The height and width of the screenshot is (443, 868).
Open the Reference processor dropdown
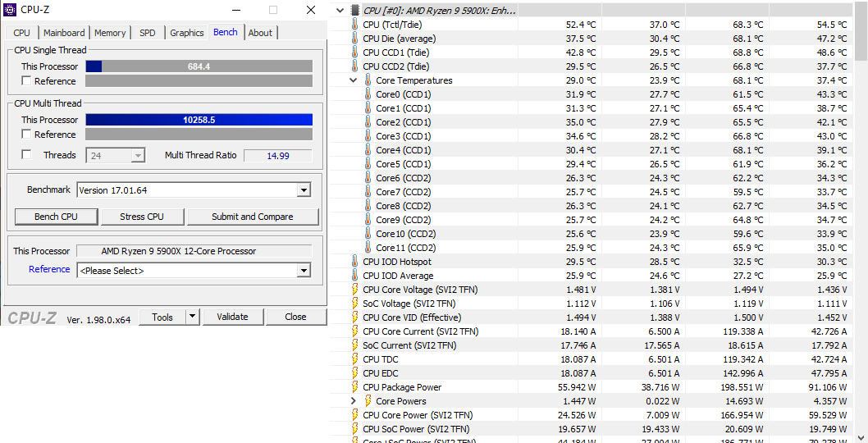(304, 270)
